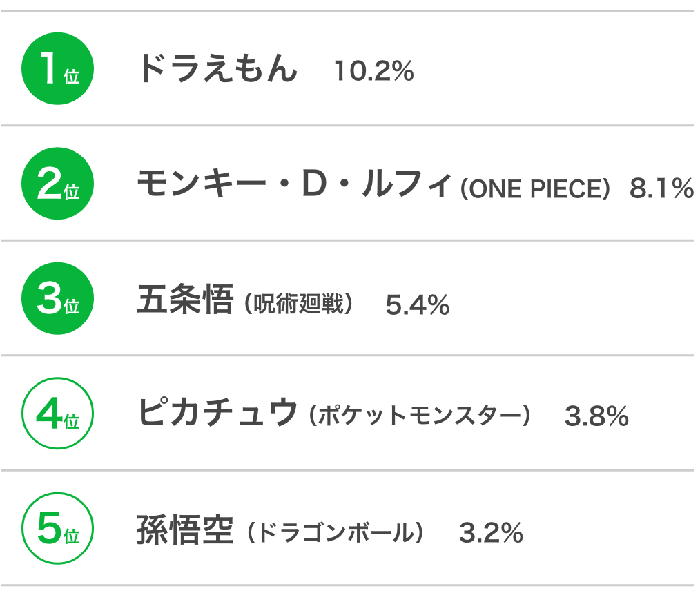Click the 3.2% percentage value
Screen dimensions: 700x602
tap(491, 533)
